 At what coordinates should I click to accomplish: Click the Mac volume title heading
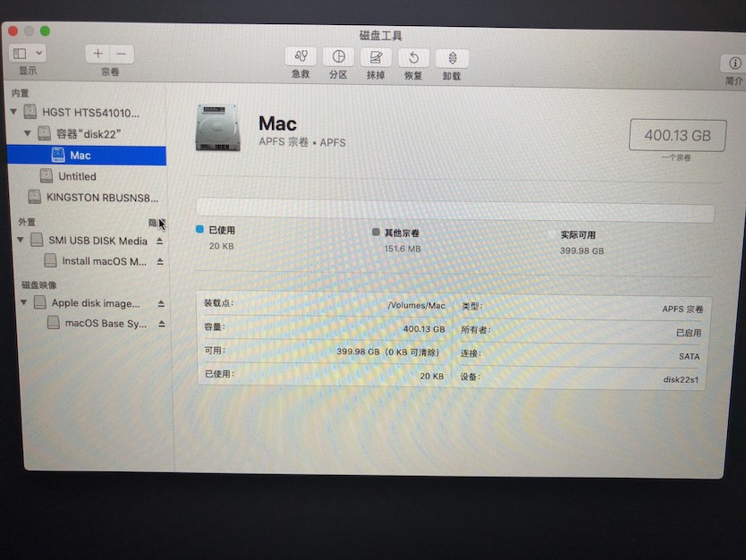[278, 123]
